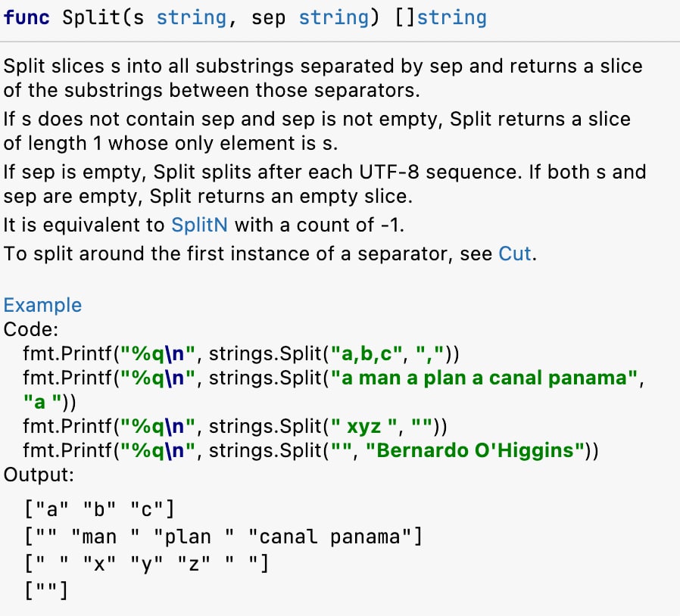Click the Code: label
This screenshot has width=680, height=616.
(x=31, y=329)
